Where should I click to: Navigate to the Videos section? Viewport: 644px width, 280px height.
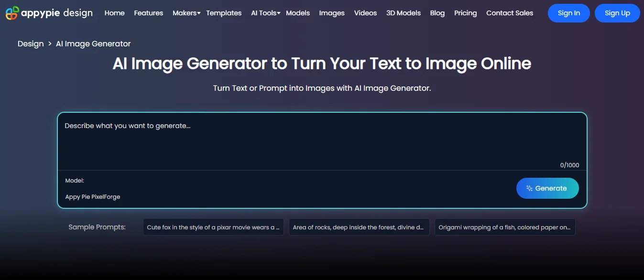pyautogui.click(x=366, y=13)
